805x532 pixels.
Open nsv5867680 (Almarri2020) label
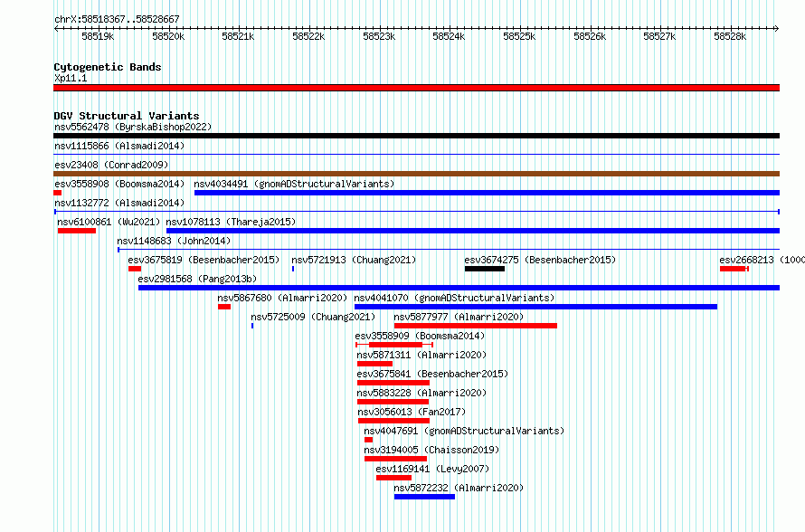282,298
